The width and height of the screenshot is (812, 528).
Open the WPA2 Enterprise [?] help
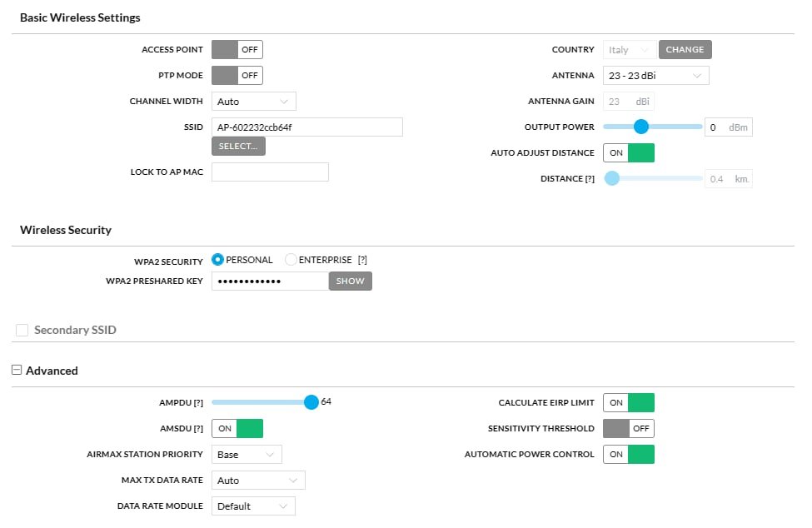[x=362, y=260]
